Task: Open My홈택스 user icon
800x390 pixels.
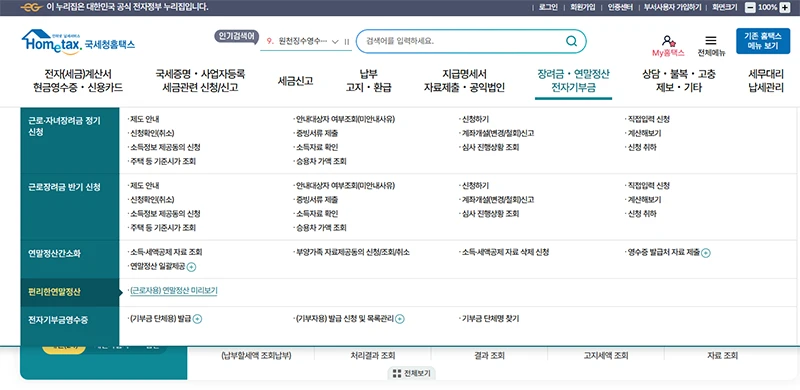Action: pyautogui.click(x=668, y=41)
